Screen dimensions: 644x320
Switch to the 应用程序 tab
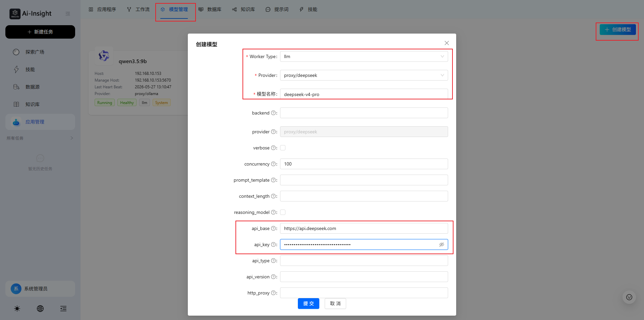tap(102, 9)
